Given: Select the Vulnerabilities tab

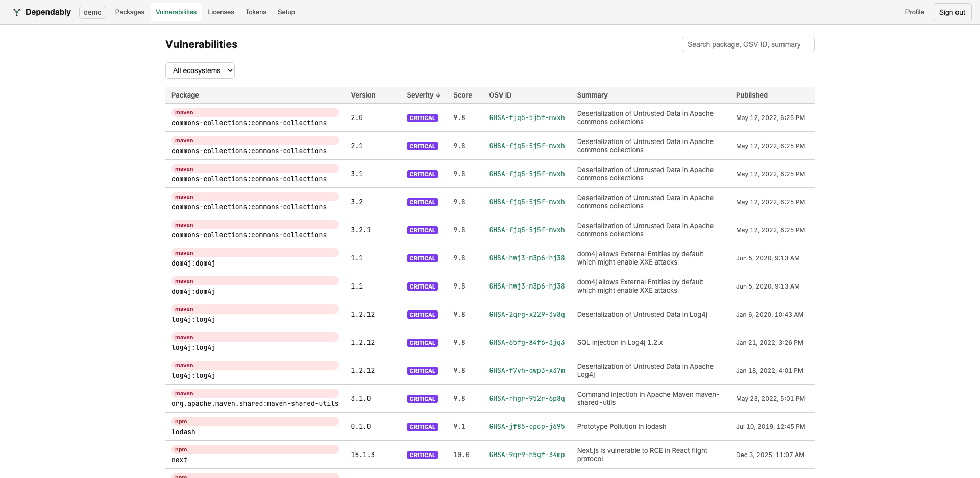Looking at the screenshot, I should click(x=176, y=12).
